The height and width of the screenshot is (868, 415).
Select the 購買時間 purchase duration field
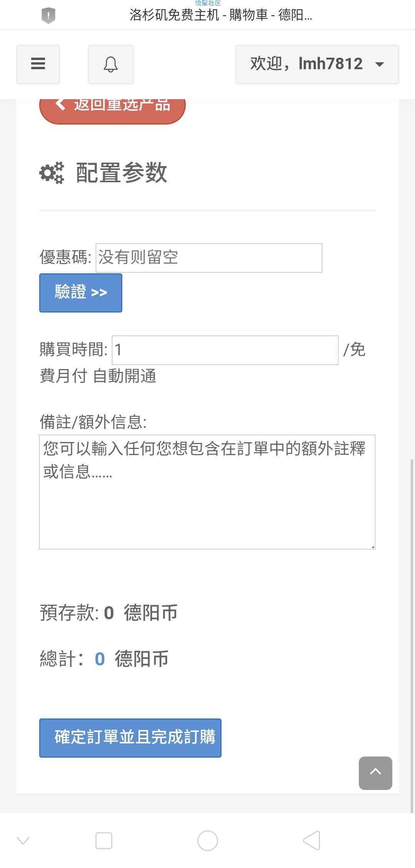pos(225,350)
